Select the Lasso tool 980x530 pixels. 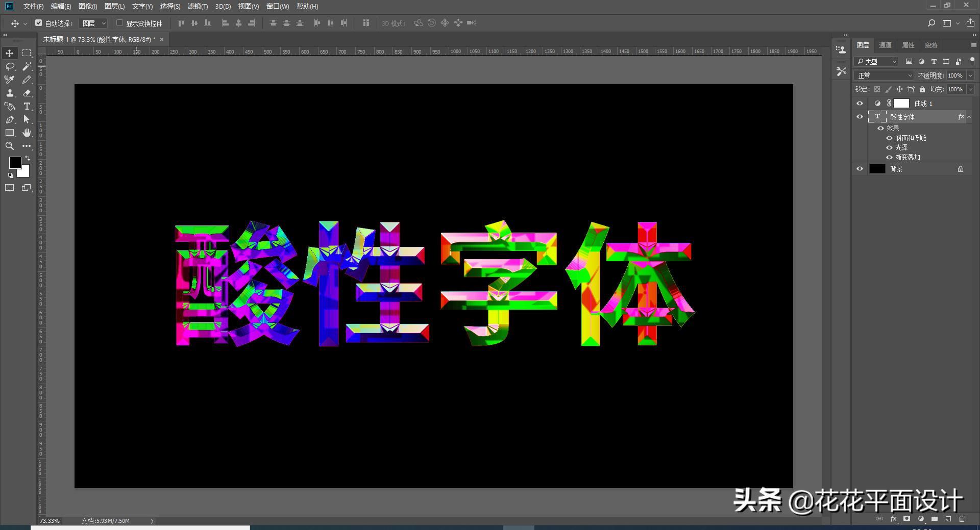[x=9, y=66]
